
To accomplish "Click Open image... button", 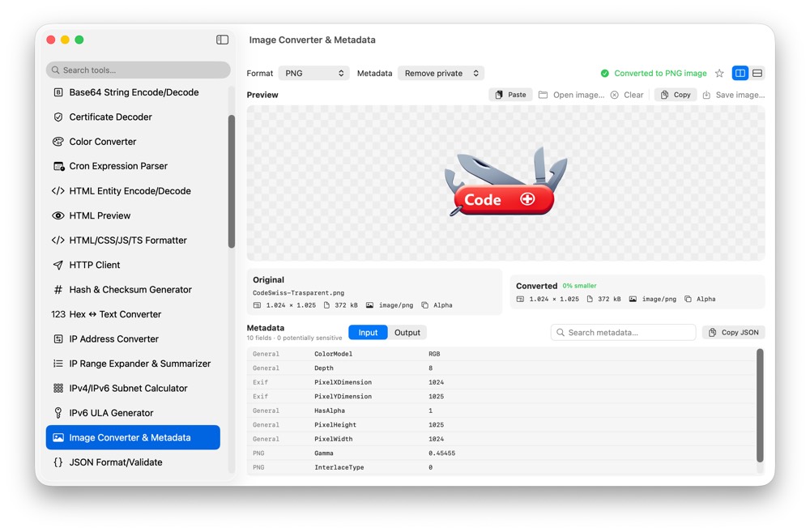I will tap(571, 95).
